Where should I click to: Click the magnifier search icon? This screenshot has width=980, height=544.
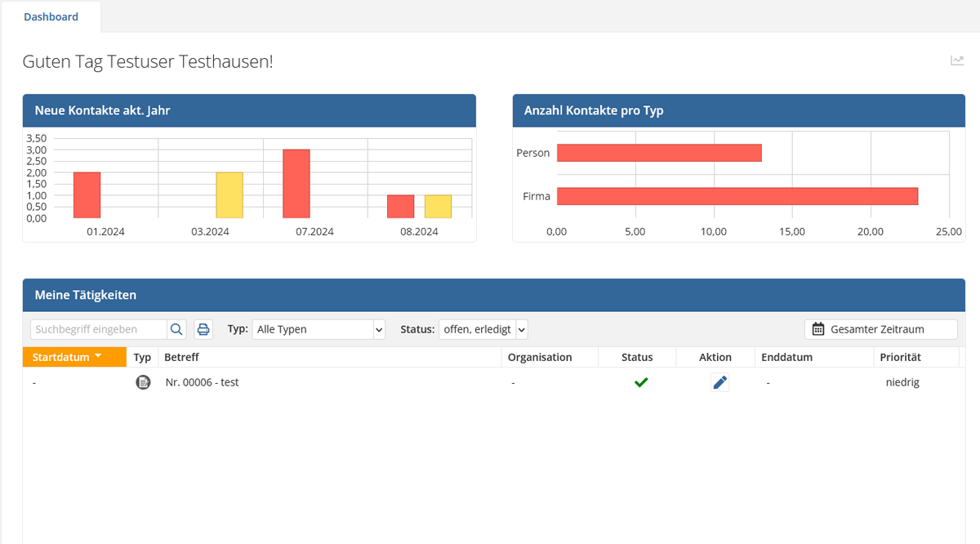tap(176, 329)
